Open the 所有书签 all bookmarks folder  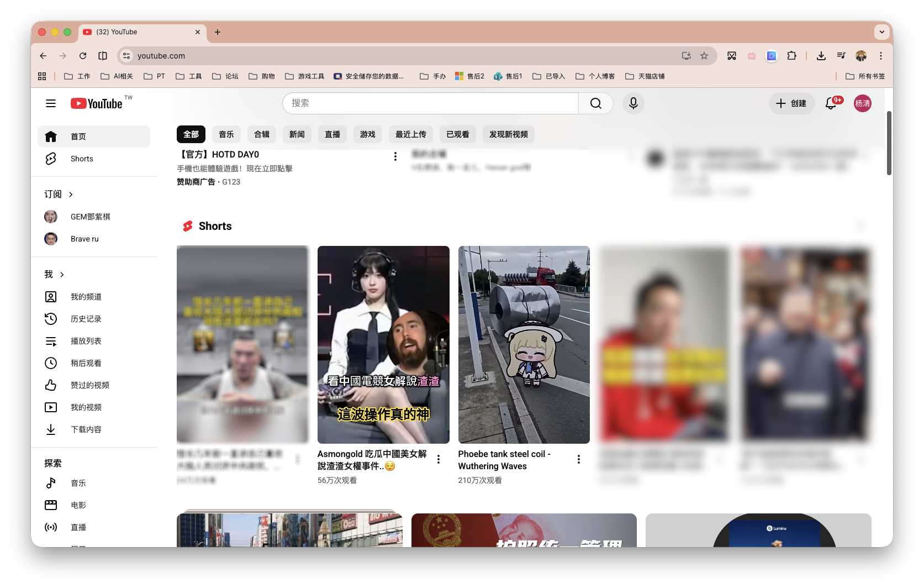(x=865, y=76)
